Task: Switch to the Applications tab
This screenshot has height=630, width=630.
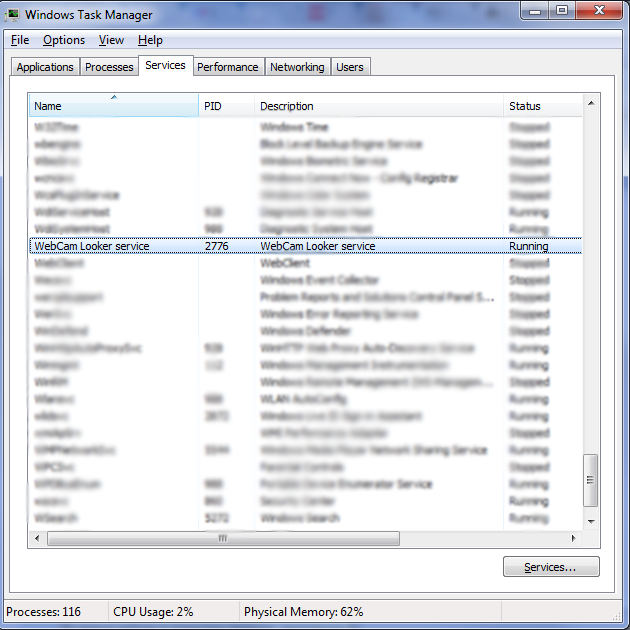Action: click(x=45, y=67)
